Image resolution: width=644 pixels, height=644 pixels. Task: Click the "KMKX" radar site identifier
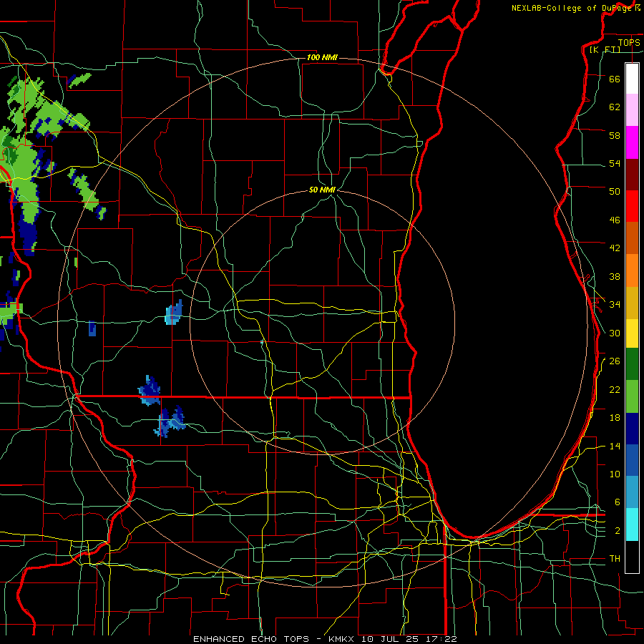(x=342, y=639)
